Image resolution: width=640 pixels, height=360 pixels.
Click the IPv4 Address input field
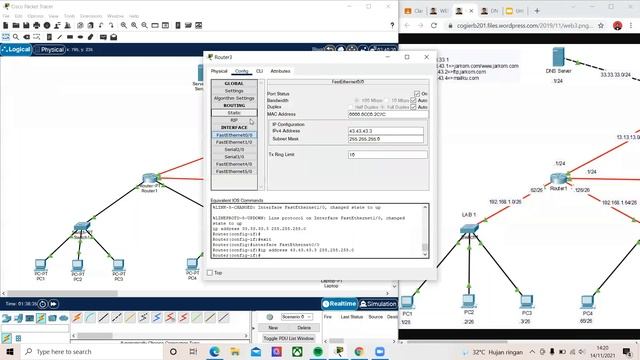coord(386,131)
